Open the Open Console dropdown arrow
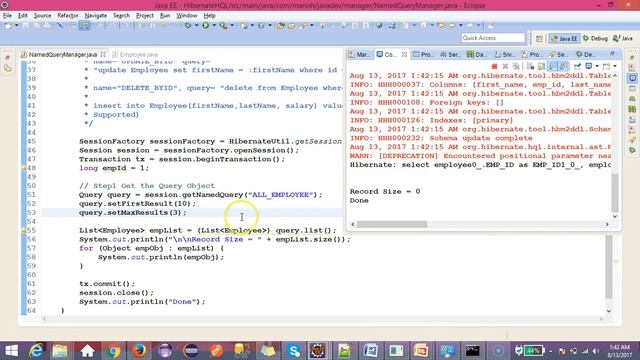Image resolution: width=640 pixels, height=360 pixels. point(615,66)
